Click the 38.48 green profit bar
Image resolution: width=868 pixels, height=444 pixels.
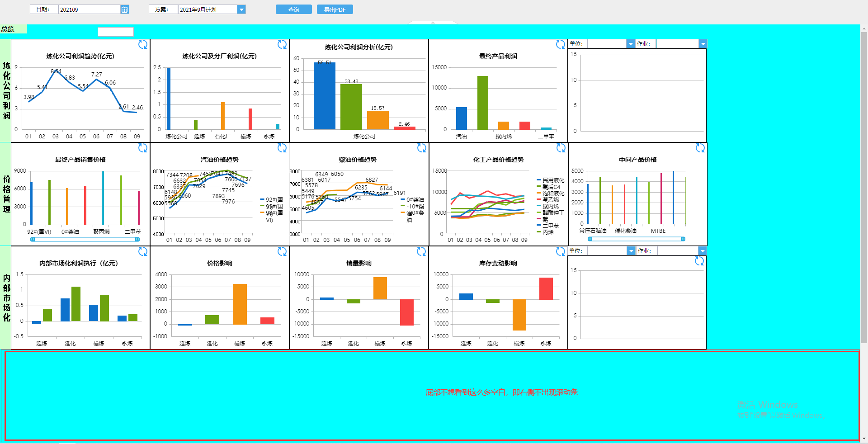351,107
